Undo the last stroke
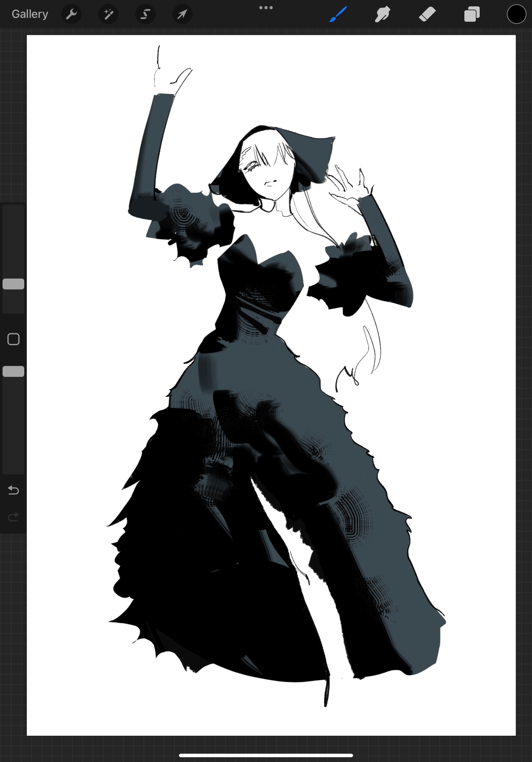532x762 pixels. point(13,490)
